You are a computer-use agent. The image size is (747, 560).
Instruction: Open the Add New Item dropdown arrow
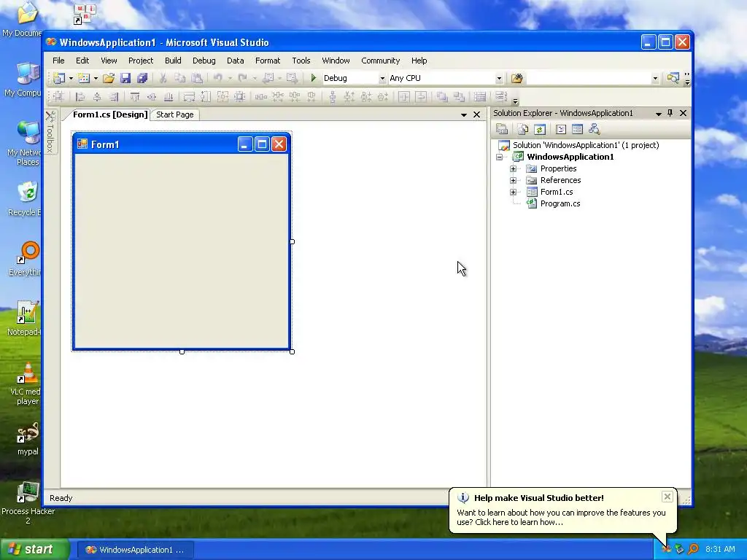(96, 78)
